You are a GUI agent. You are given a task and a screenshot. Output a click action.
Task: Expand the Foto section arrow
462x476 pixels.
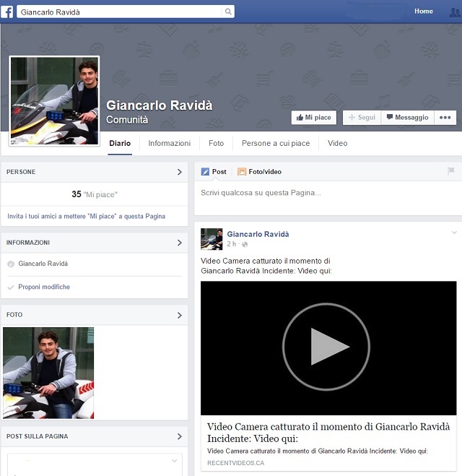pyautogui.click(x=180, y=315)
